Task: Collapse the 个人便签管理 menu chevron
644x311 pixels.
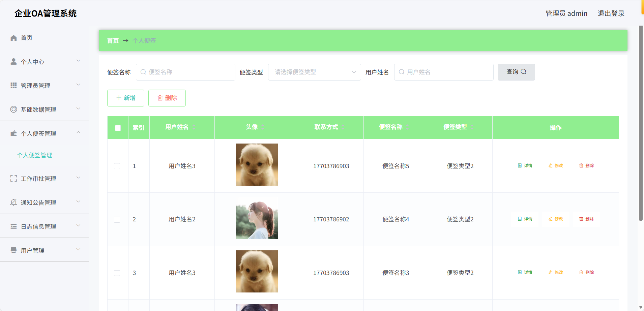Action: click(x=78, y=132)
